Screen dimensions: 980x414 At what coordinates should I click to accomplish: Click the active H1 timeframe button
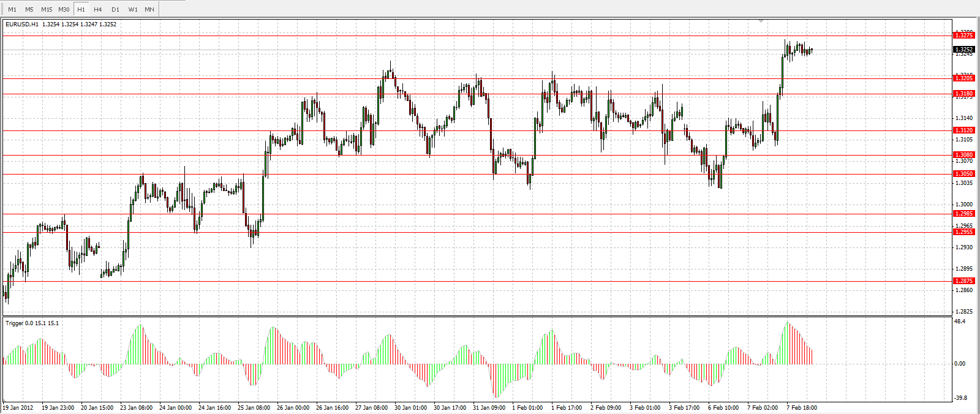click(x=81, y=9)
